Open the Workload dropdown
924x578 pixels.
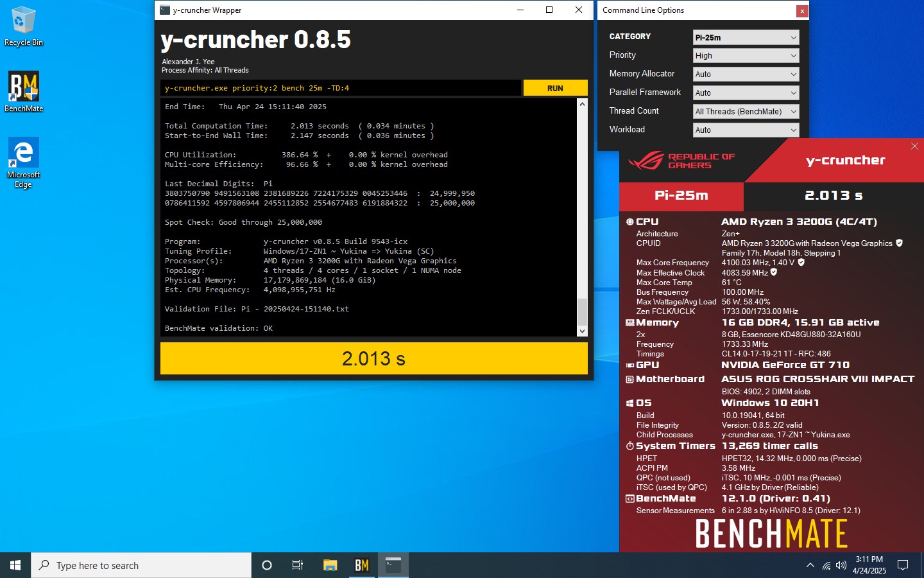746,130
